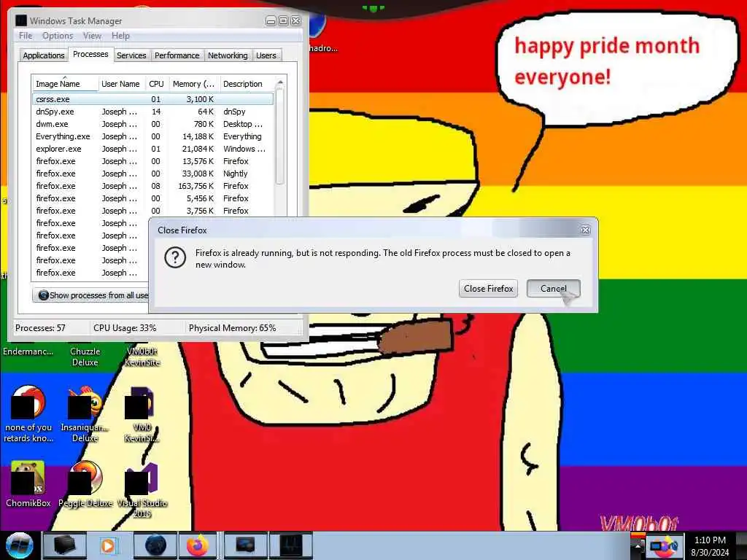Open the Peggle Deluxe desktop icon
747x560 pixels.
(x=85, y=483)
